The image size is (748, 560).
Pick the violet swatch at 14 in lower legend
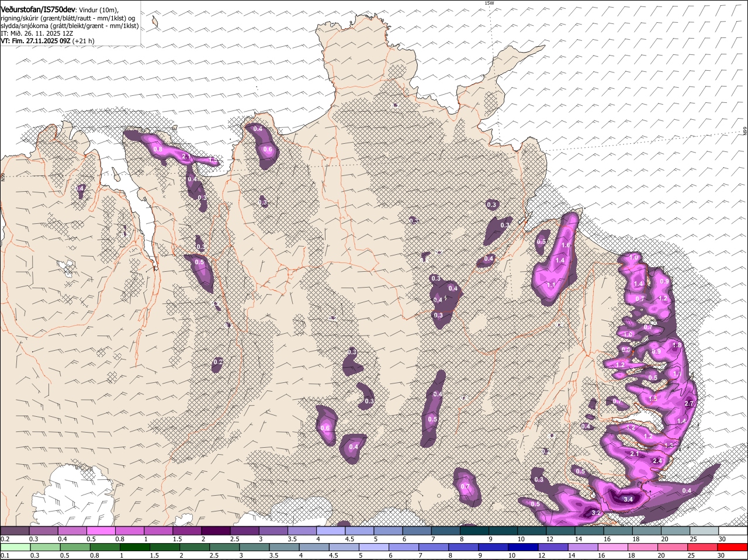tap(583, 547)
